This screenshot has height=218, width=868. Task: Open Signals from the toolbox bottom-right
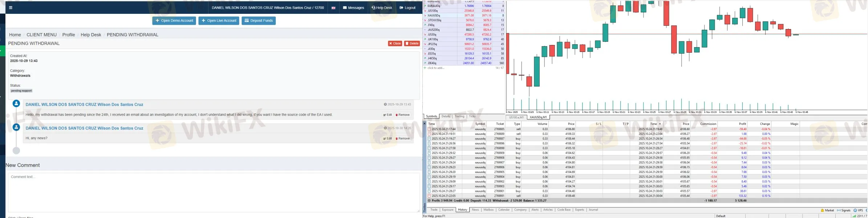pos(844,210)
